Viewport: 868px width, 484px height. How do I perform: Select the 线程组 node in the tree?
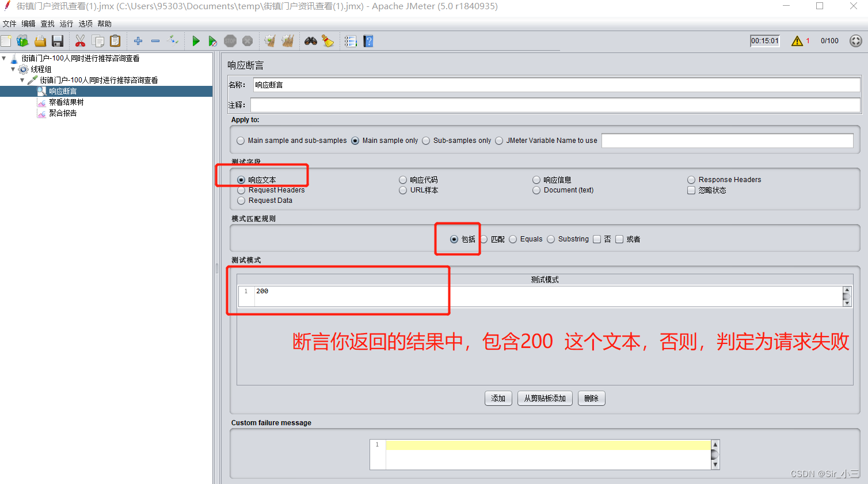pyautogui.click(x=41, y=69)
